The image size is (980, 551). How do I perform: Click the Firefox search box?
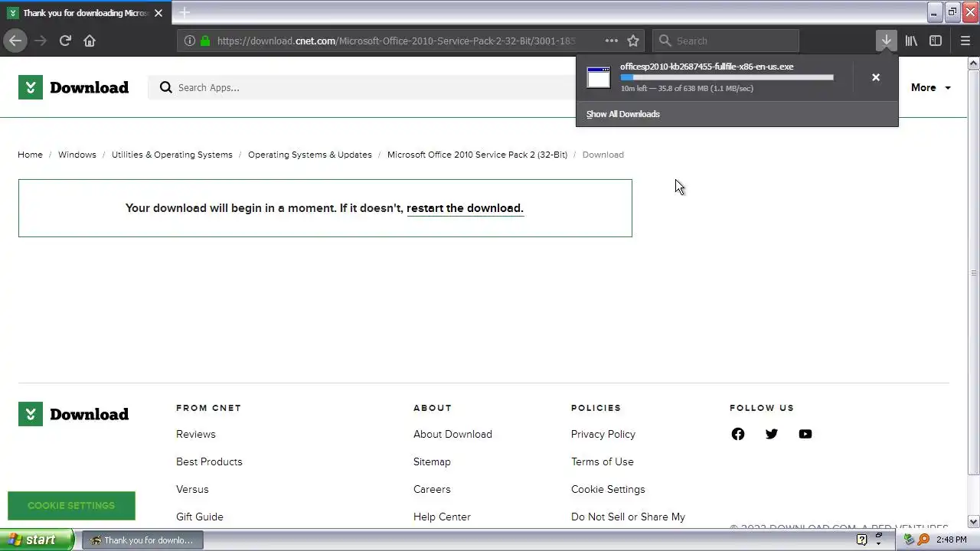[x=726, y=41]
